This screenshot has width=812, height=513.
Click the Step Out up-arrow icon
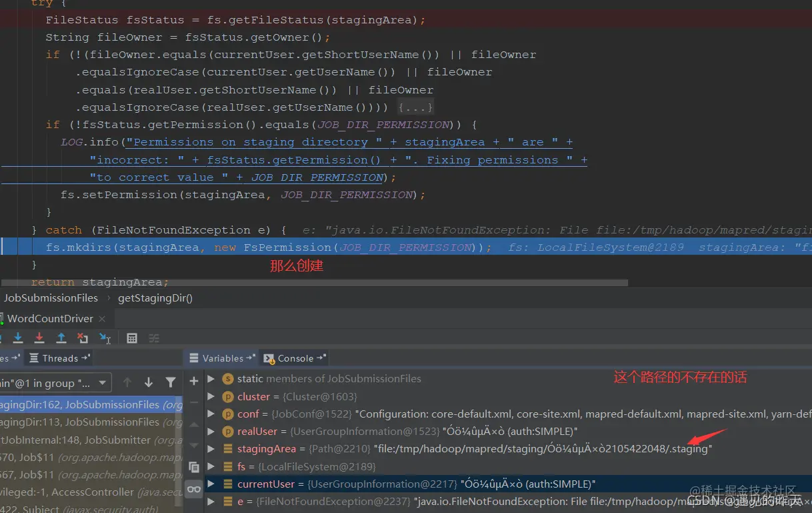(x=61, y=338)
